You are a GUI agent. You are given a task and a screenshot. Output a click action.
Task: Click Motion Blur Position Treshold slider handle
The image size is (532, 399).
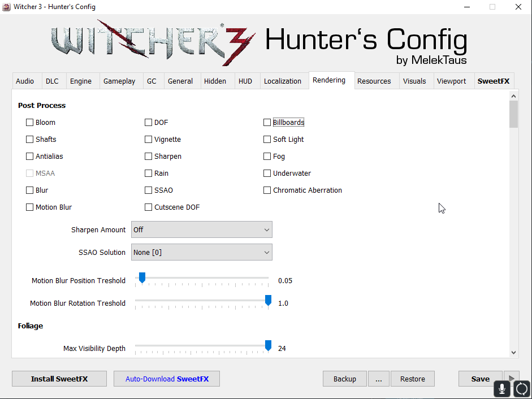coord(142,277)
